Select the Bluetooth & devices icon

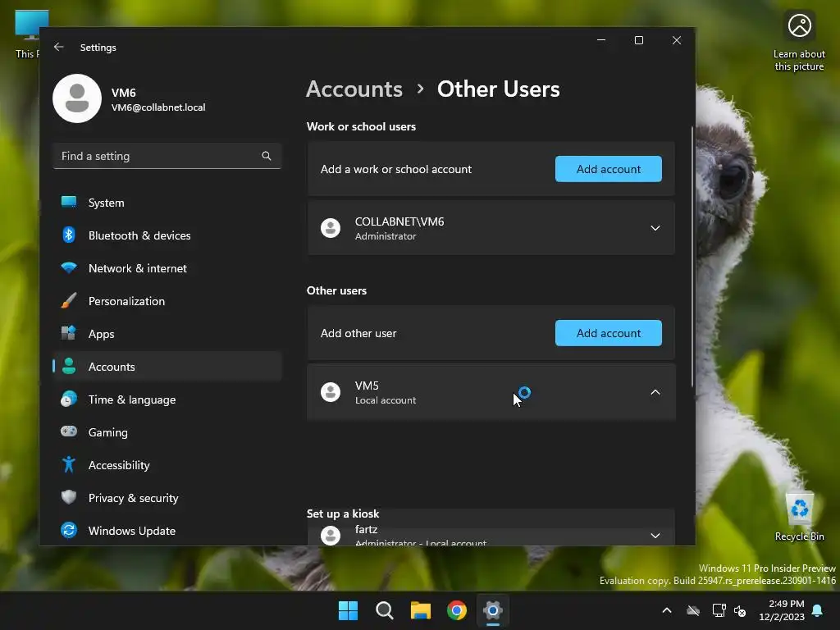pyautogui.click(x=69, y=235)
